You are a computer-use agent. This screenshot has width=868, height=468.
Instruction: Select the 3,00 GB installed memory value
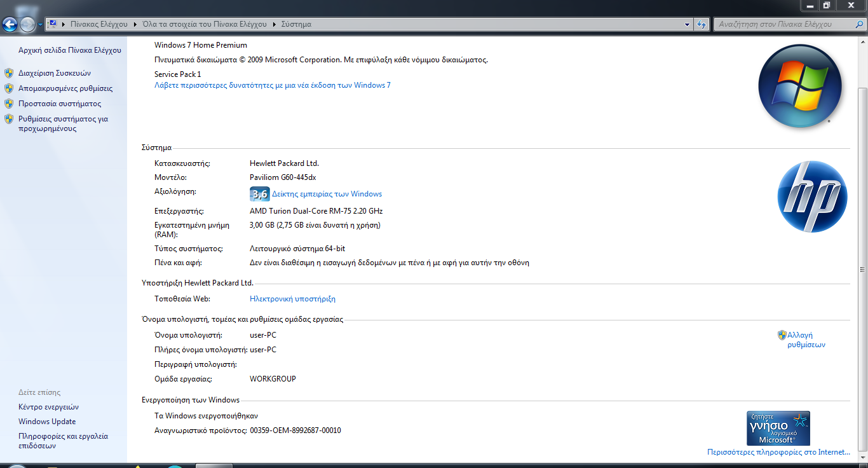[x=315, y=225]
